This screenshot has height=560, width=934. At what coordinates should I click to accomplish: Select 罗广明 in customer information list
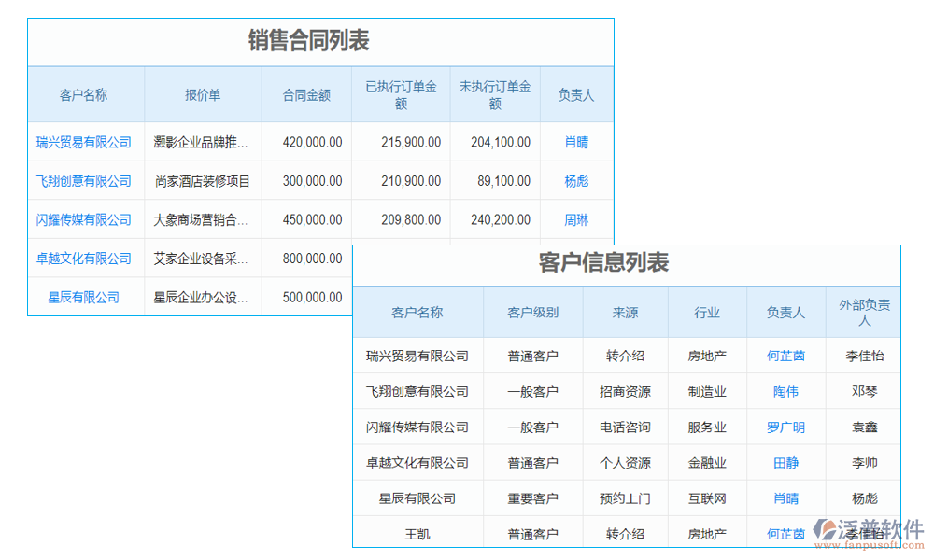[785, 427]
